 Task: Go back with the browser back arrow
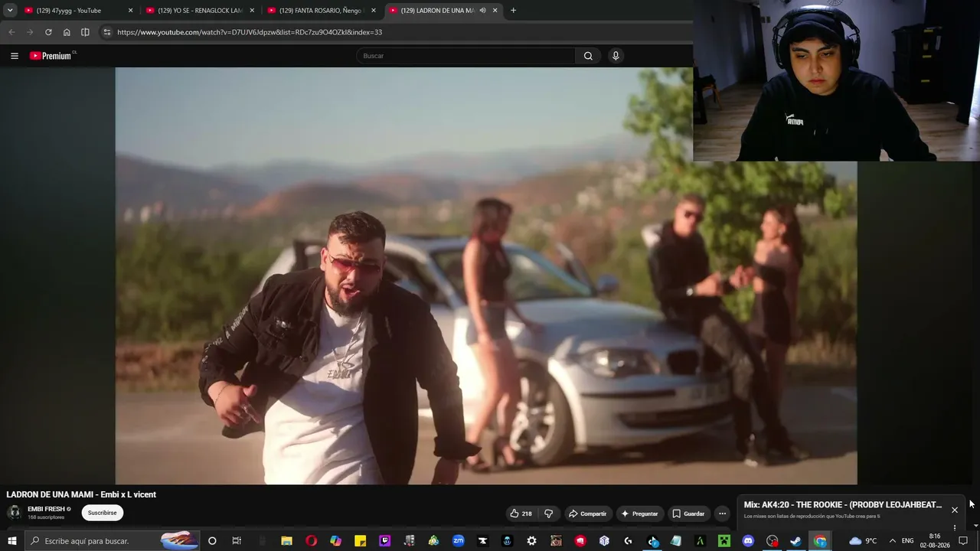(11, 32)
